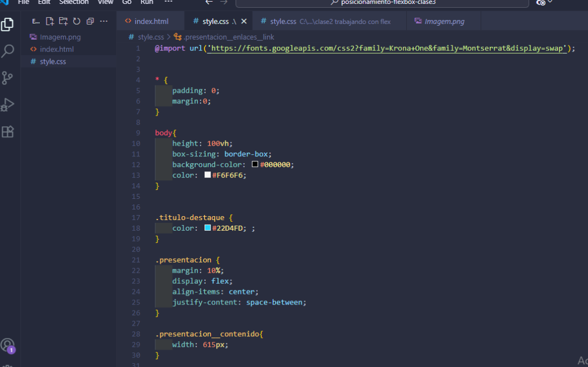Click 'display' property in .presentacion
Screen dimensions: 588x367
pos(187,281)
